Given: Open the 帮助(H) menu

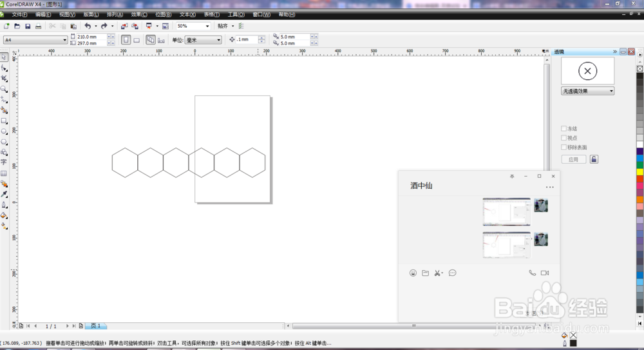Looking at the screenshot, I should point(287,14).
